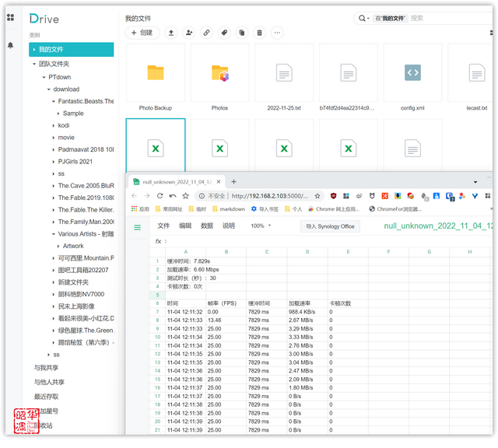Open the Synology main menu grid icon

pyautogui.click(x=10, y=17)
